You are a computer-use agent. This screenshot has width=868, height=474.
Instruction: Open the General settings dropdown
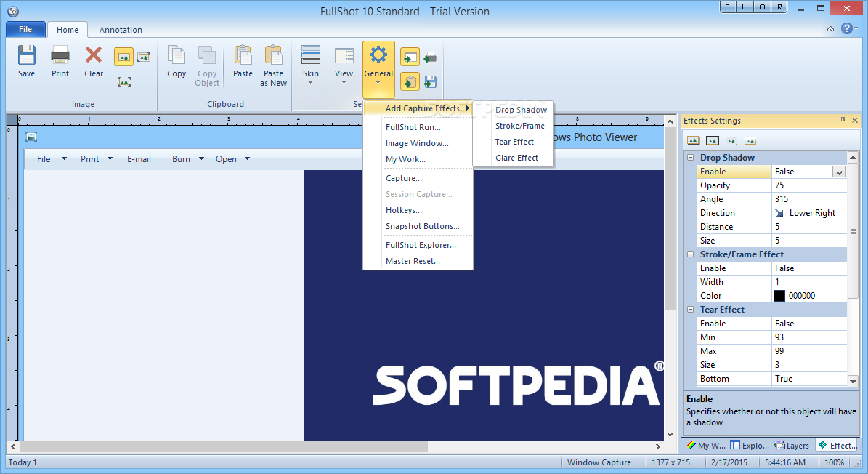tap(378, 69)
